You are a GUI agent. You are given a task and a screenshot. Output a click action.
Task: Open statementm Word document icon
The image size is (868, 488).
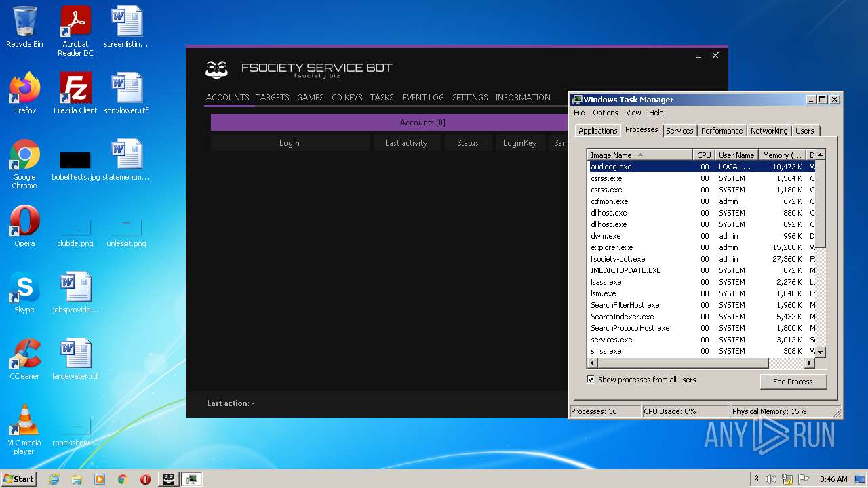click(x=126, y=160)
